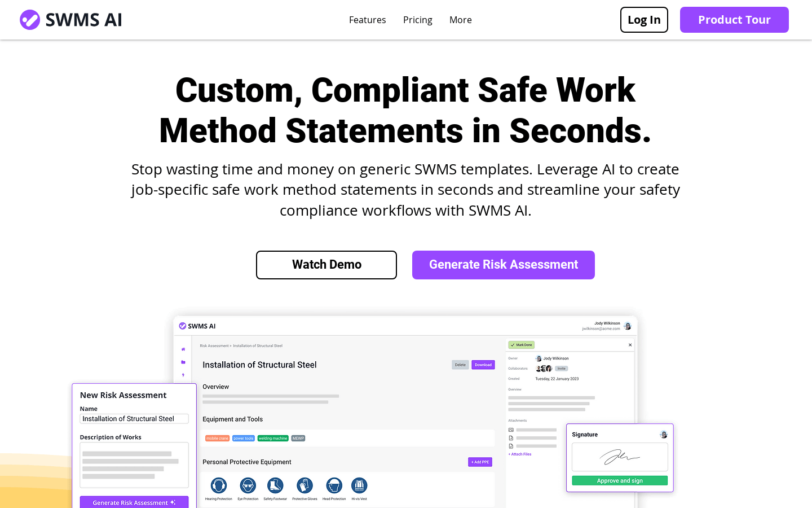
Task: Click the Invite collaborators button
Action: (x=561, y=369)
